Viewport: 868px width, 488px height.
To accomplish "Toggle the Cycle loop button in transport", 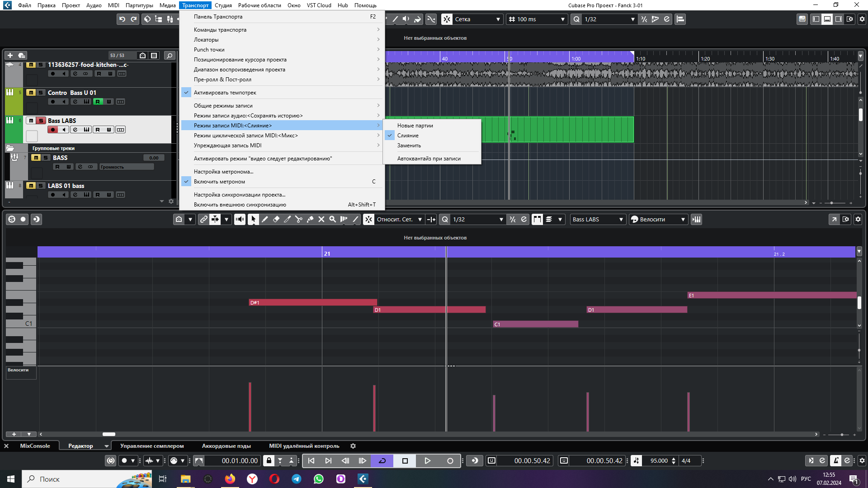I will [x=382, y=460].
